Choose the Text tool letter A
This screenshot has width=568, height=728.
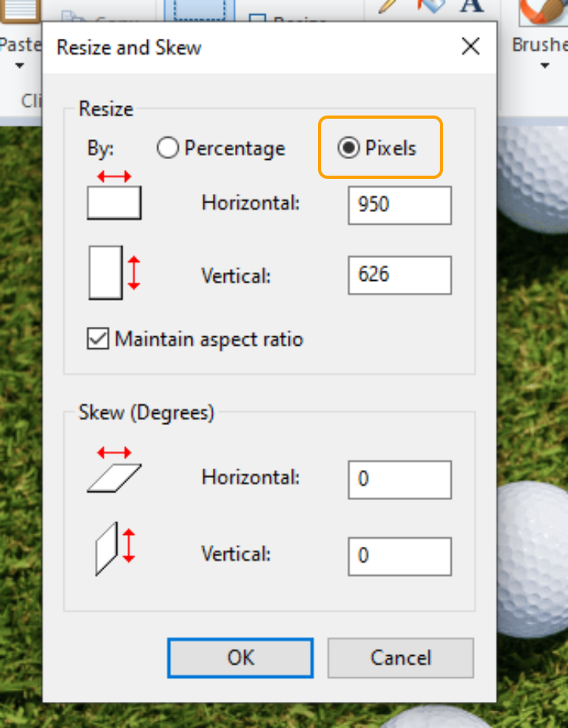tap(472, 6)
